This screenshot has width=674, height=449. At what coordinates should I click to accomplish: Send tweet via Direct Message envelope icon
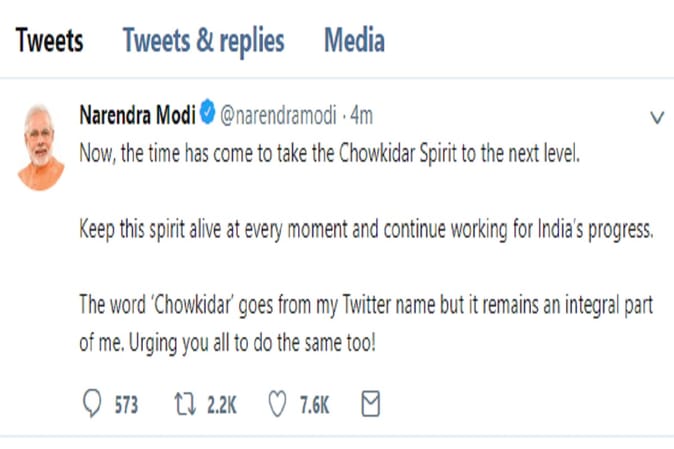tap(370, 404)
